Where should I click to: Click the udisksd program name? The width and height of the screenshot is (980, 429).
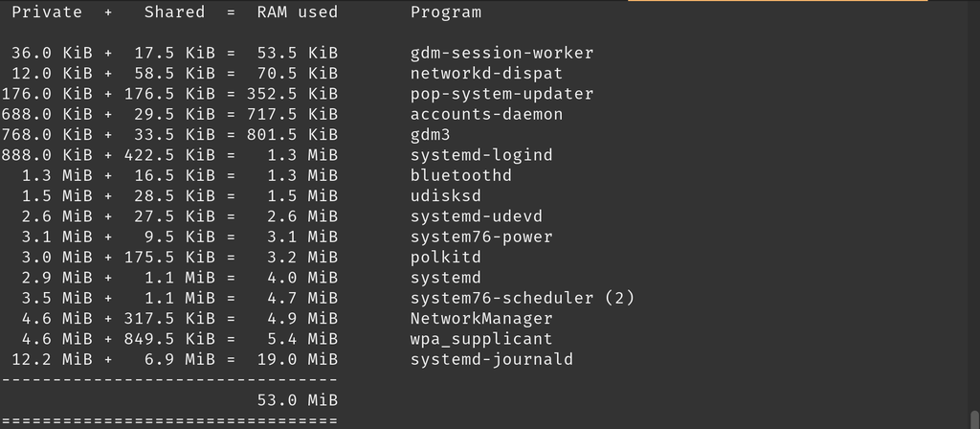(446, 196)
